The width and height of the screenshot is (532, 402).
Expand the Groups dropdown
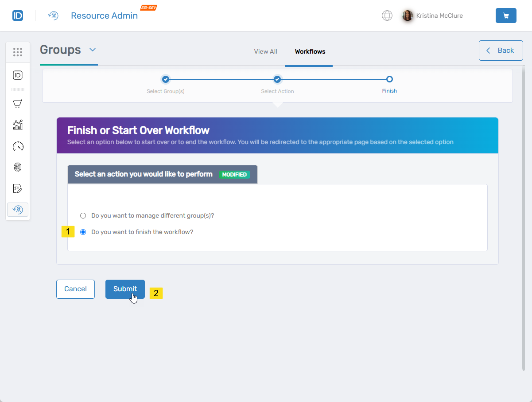[x=93, y=50]
